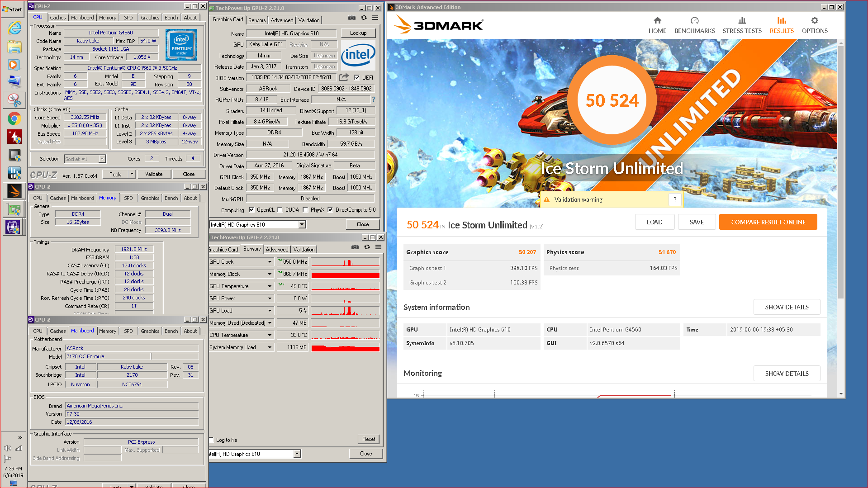This screenshot has height=488, width=868.
Task: Click the LOAD button in 3DMark
Action: [x=654, y=222]
